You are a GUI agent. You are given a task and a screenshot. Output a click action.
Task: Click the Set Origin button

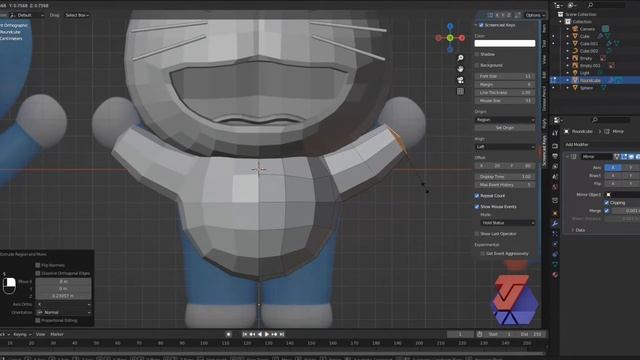[x=505, y=128]
